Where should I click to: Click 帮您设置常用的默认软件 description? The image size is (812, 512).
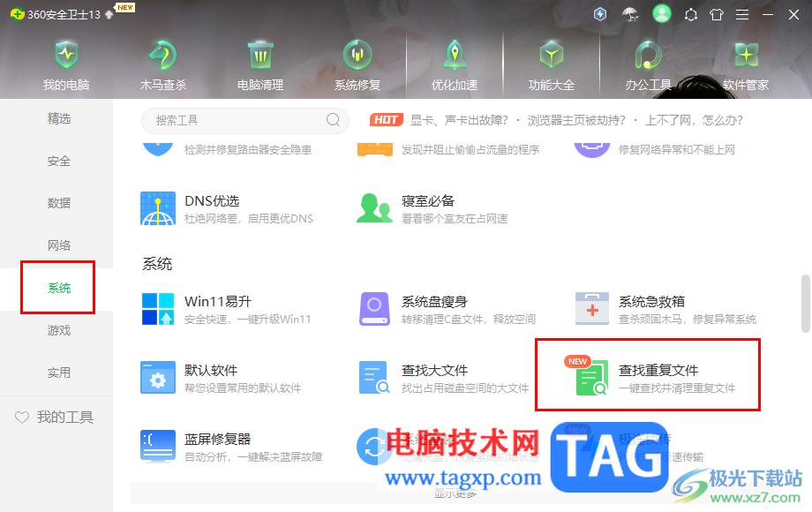[x=243, y=388]
